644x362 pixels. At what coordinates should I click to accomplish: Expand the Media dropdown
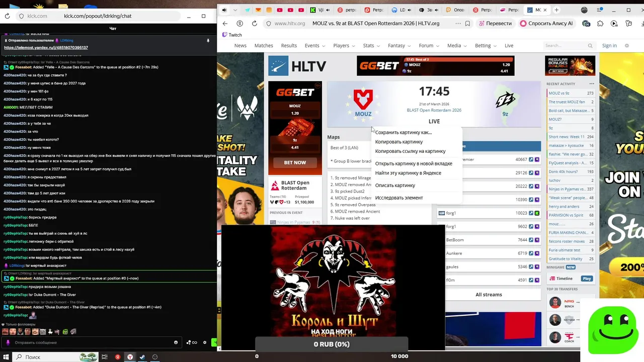[x=457, y=46]
